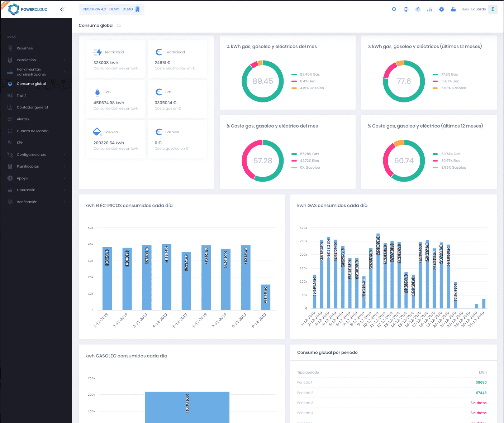Click the unlocked padlock icon in header
This screenshot has height=423, width=504.
(x=453, y=9)
